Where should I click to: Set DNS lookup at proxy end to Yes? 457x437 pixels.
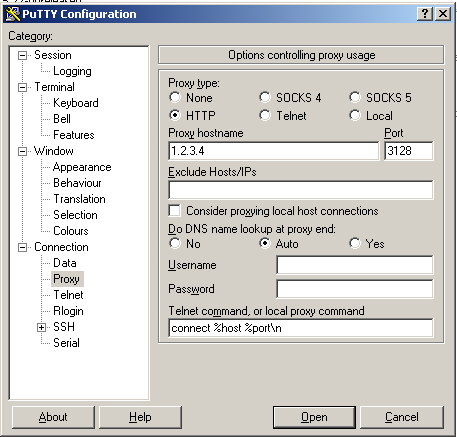tap(355, 243)
